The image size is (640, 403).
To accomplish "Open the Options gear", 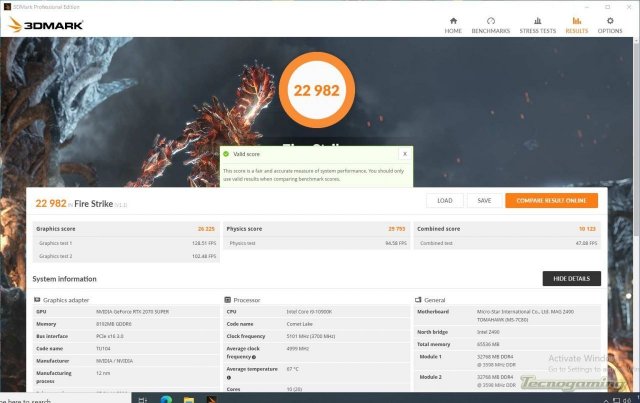I will pyautogui.click(x=610, y=24).
